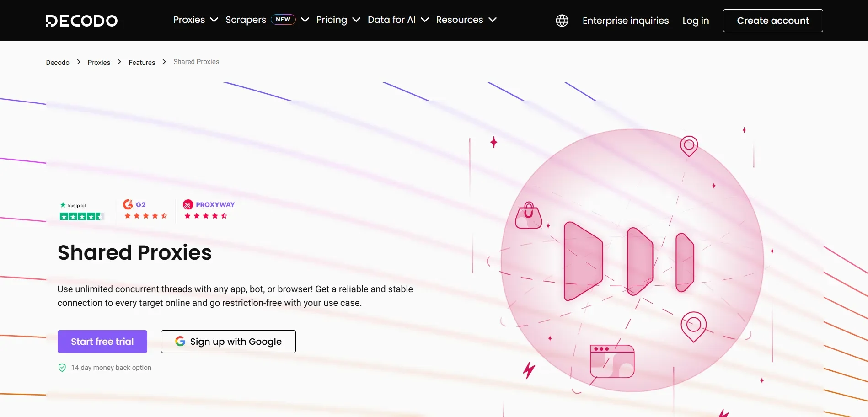The height and width of the screenshot is (417, 868).
Task: Open the Proxies navigation menu
Action: click(x=189, y=20)
